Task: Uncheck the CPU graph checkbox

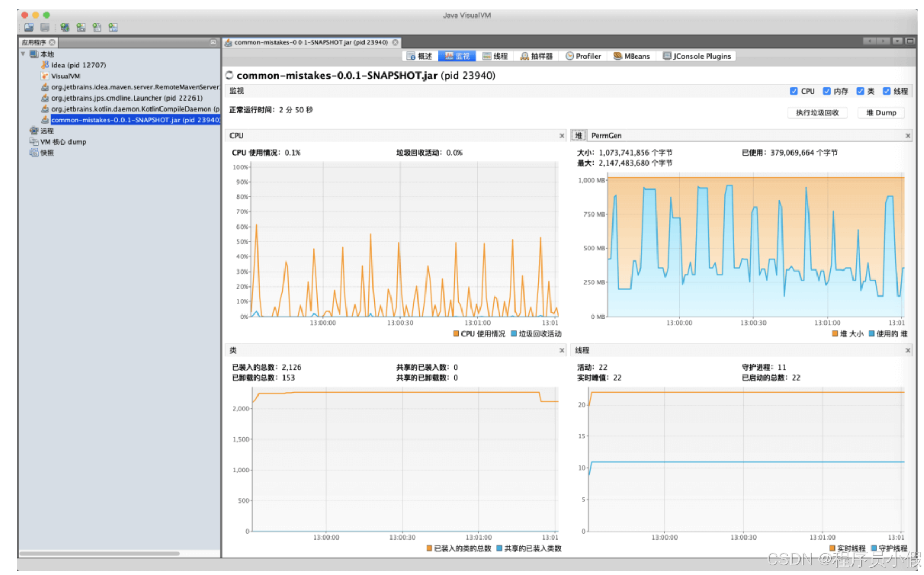Action: point(794,91)
